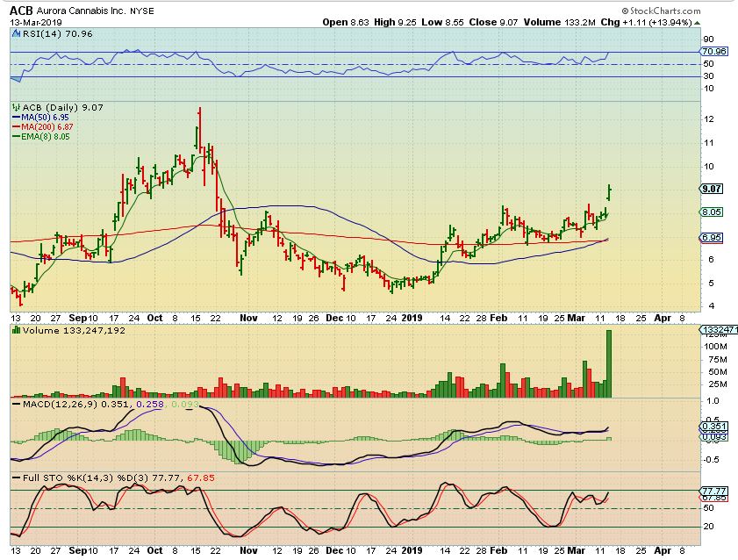The image size is (738, 560).
Task: Click the October peak candlestick above 12
Action: pyautogui.click(x=199, y=128)
